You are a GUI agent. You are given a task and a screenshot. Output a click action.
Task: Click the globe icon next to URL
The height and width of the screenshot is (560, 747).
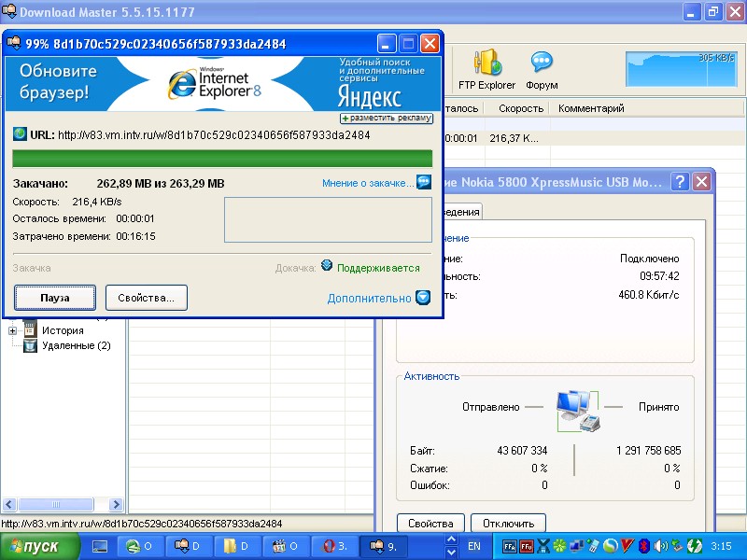(20, 133)
